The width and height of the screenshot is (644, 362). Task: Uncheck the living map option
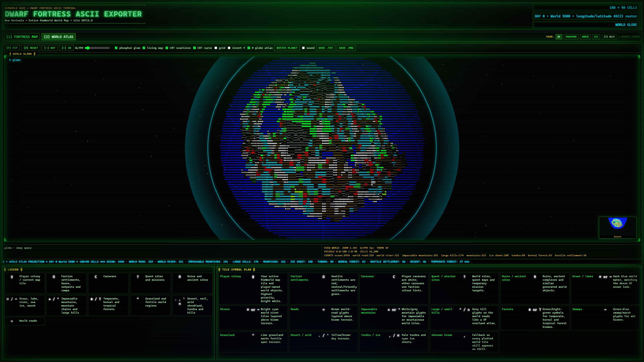pos(144,48)
